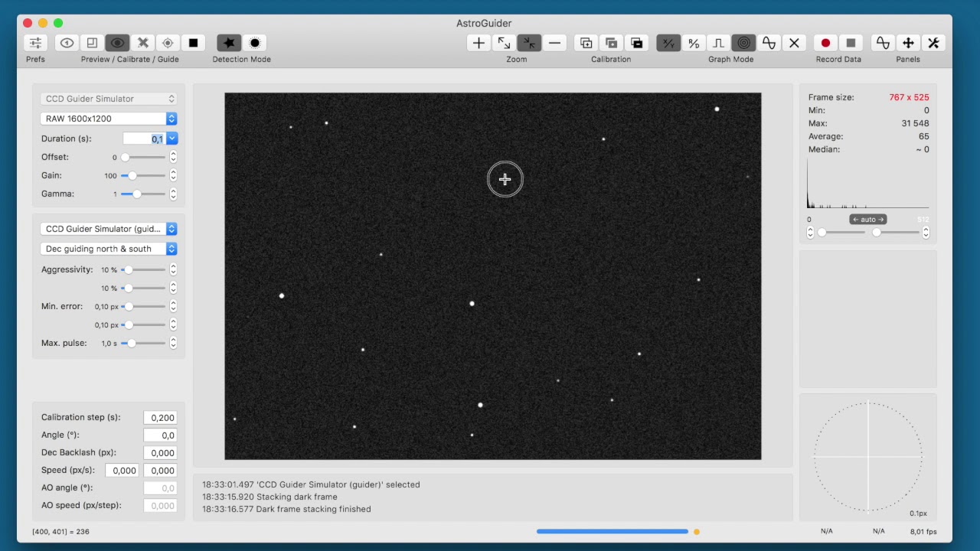Open the wrench-and-screwdriver Panels icon
This screenshot has height=551, width=980.
[933, 43]
